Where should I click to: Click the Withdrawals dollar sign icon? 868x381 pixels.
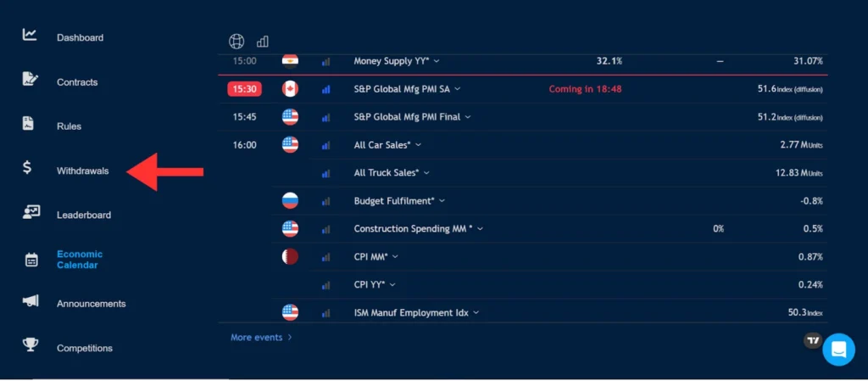pyautogui.click(x=27, y=168)
